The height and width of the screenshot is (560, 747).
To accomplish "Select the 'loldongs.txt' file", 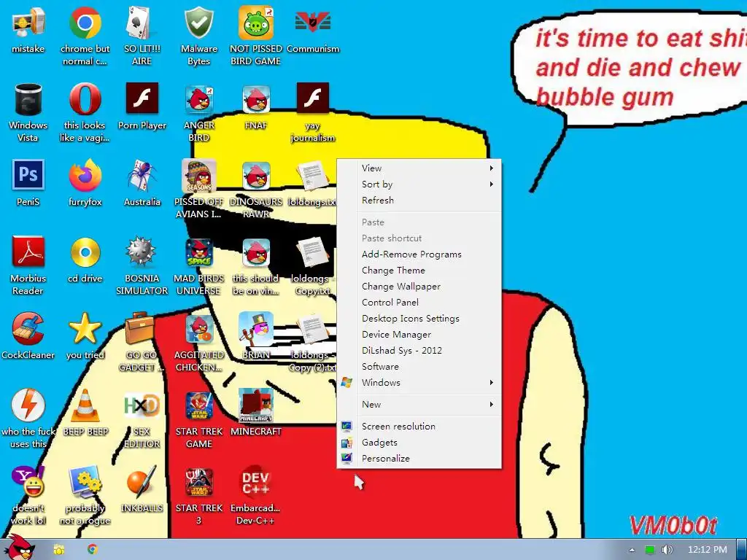I will 312,183.
